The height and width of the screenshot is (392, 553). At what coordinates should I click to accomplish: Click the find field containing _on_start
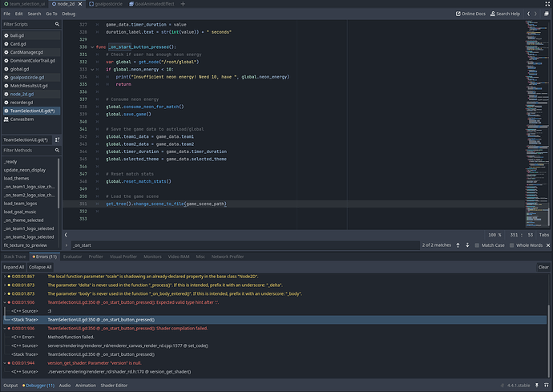pos(245,245)
